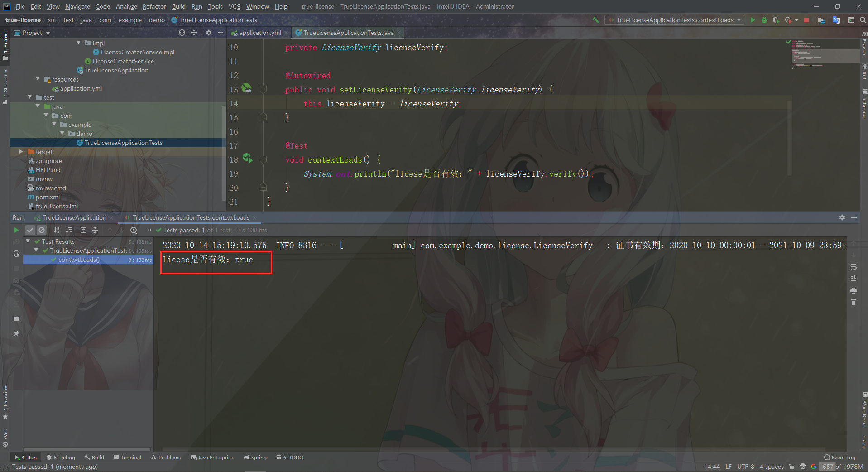Open the Navigate menu
Image resolution: width=868 pixels, height=472 pixels.
click(x=77, y=6)
